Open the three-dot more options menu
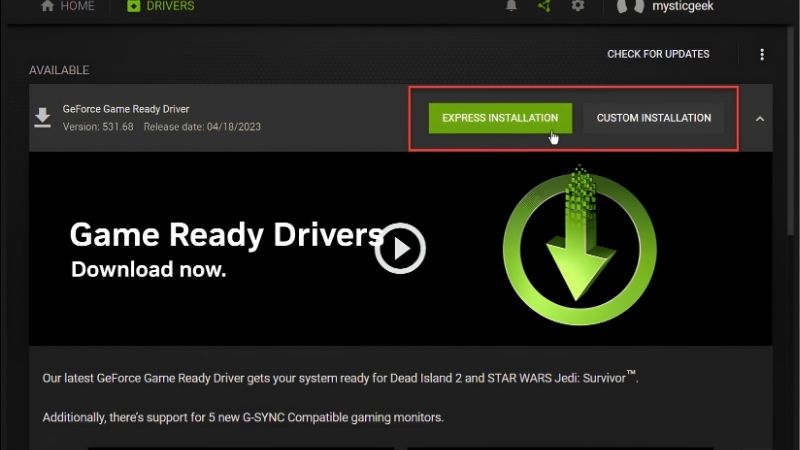The height and width of the screenshot is (450, 800). tap(762, 55)
